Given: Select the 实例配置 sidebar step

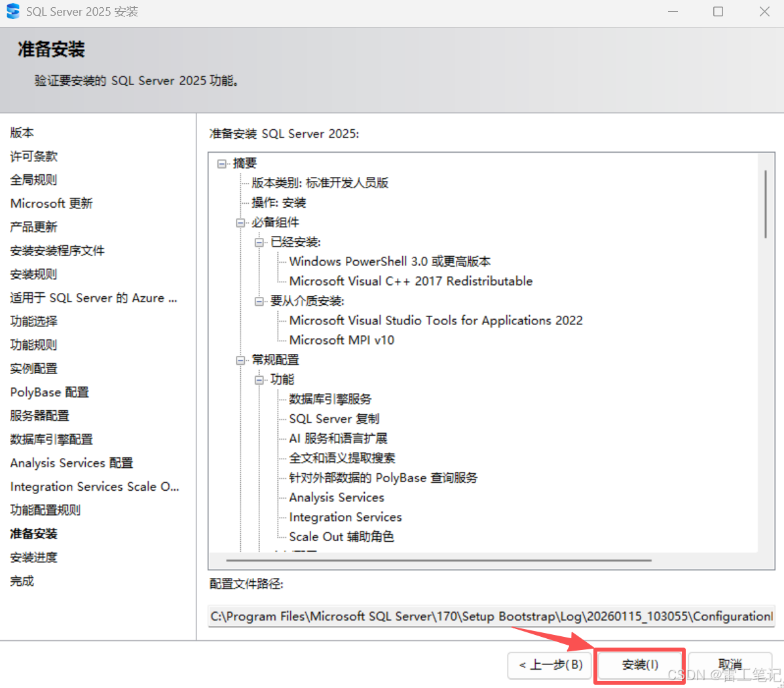Looking at the screenshot, I should tap(34, 368).
